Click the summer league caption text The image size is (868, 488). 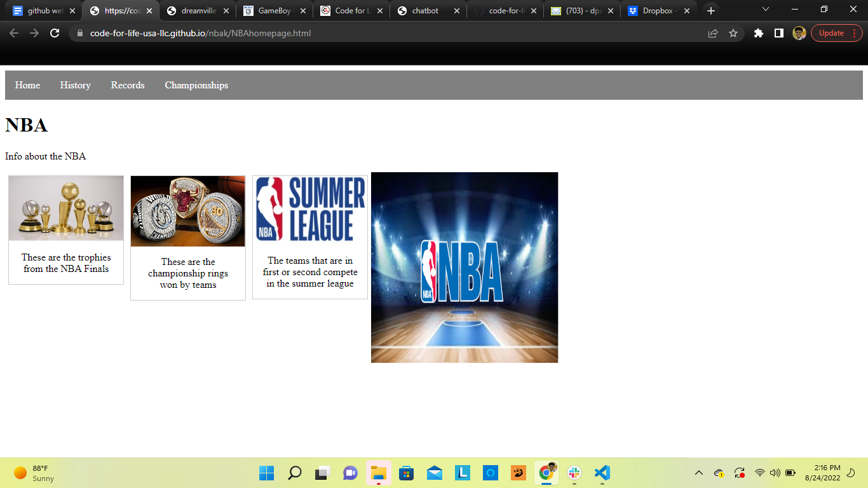point(310,272)
